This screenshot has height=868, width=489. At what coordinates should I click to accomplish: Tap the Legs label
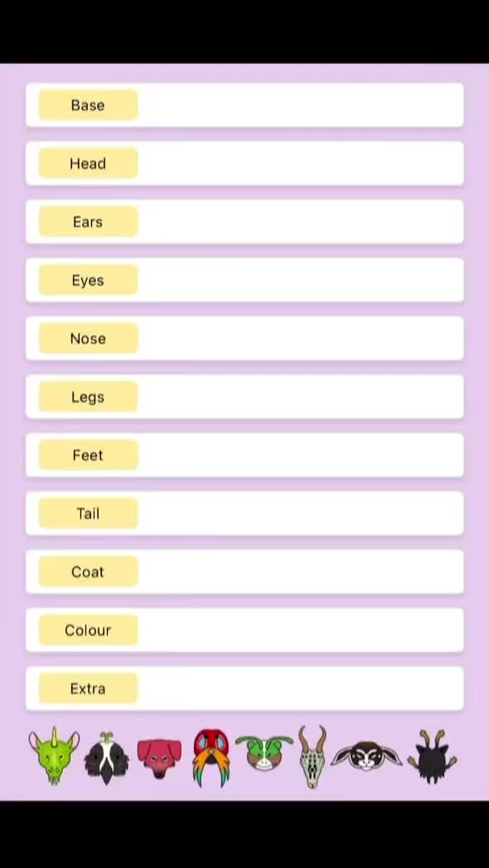(88, 397)
